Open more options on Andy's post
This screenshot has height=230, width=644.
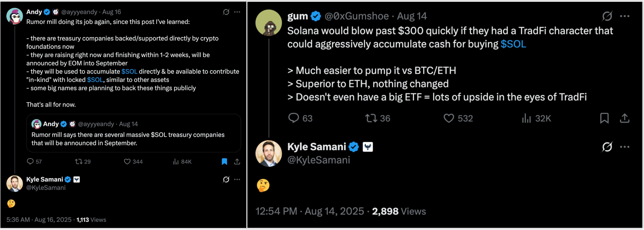point(237,12)
